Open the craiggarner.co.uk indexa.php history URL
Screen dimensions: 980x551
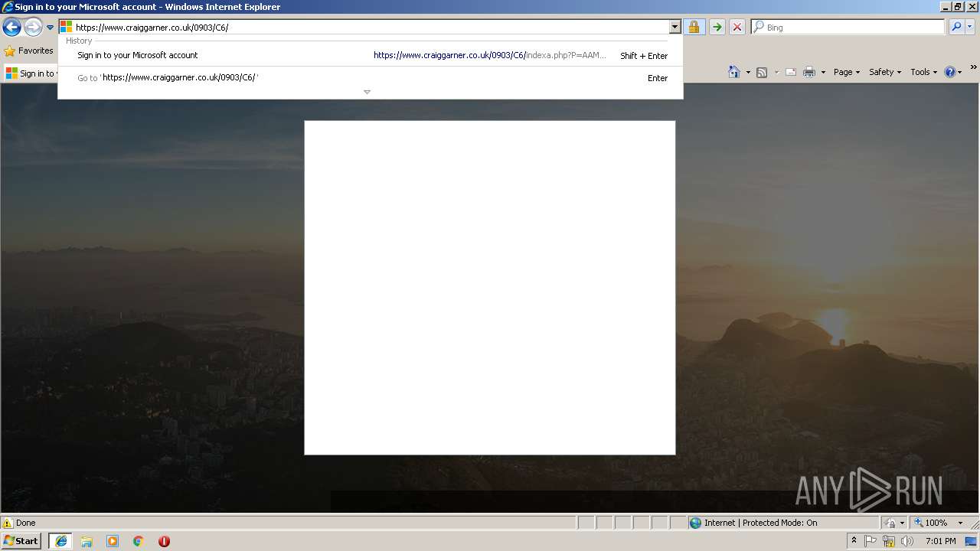pos(489,55)
